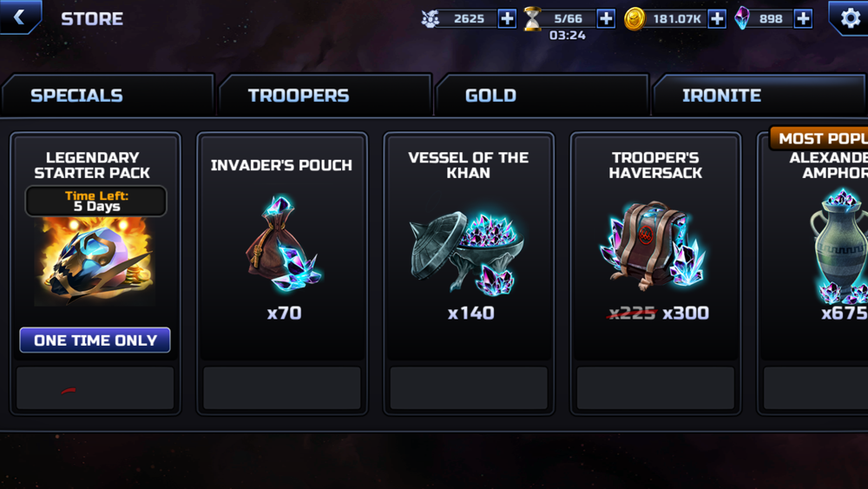Add ironite with plus beside 898
This screenshot has height=489, width=868.
point(803,19)
